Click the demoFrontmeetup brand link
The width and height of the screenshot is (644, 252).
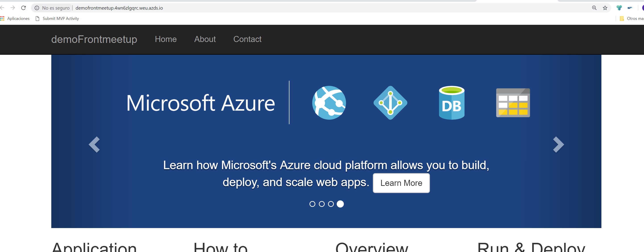point(94,39)
